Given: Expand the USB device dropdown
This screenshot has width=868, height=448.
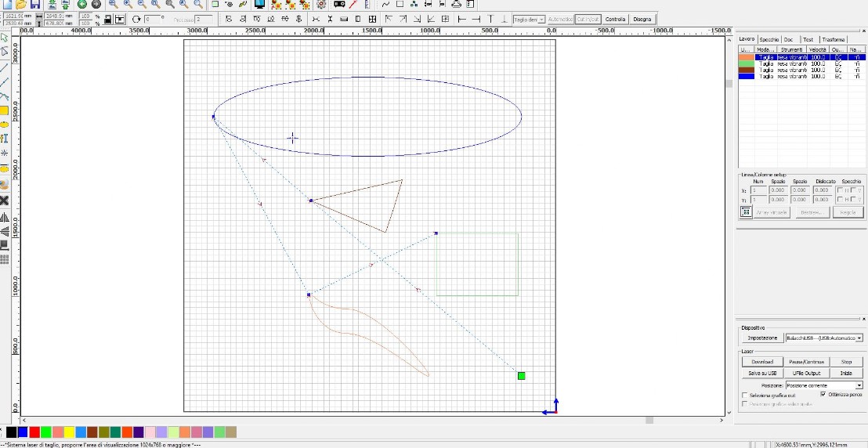Looking at the screenshot, I should click(859, 338).
